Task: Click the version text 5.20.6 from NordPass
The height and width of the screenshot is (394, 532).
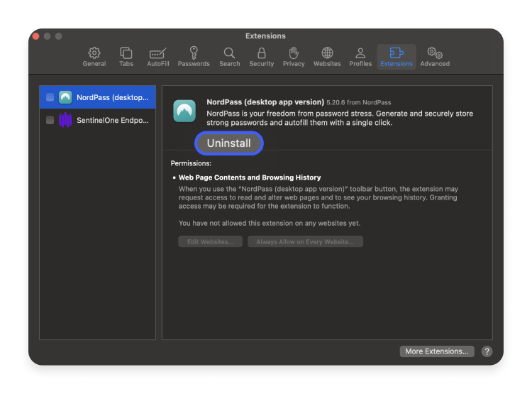Action: click(359, 102)
